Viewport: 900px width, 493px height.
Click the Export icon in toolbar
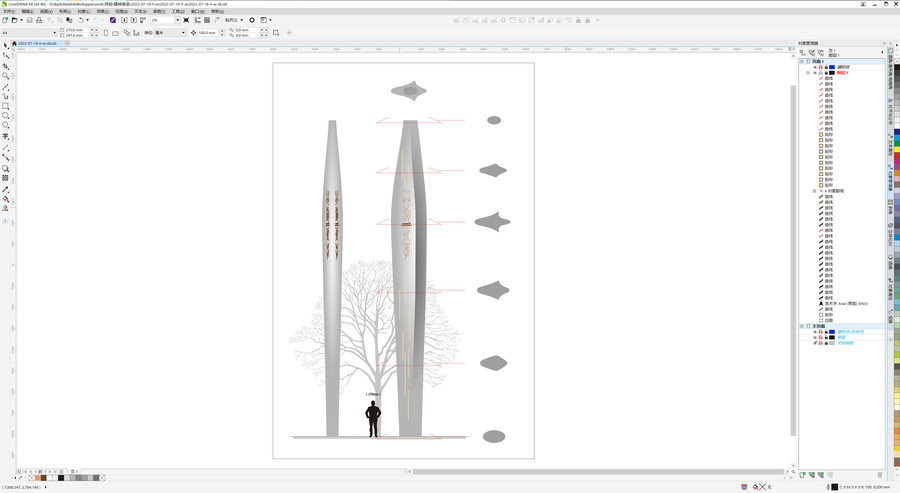[133, 20]
